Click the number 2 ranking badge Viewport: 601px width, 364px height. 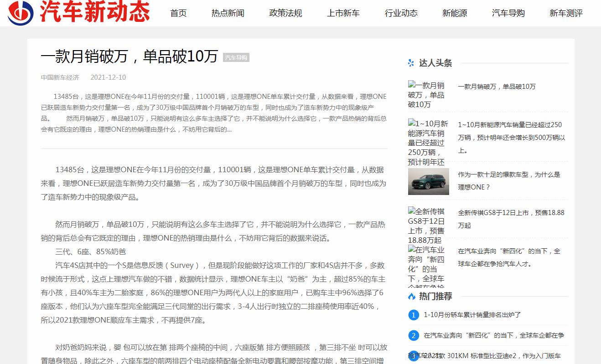[413, 336]
